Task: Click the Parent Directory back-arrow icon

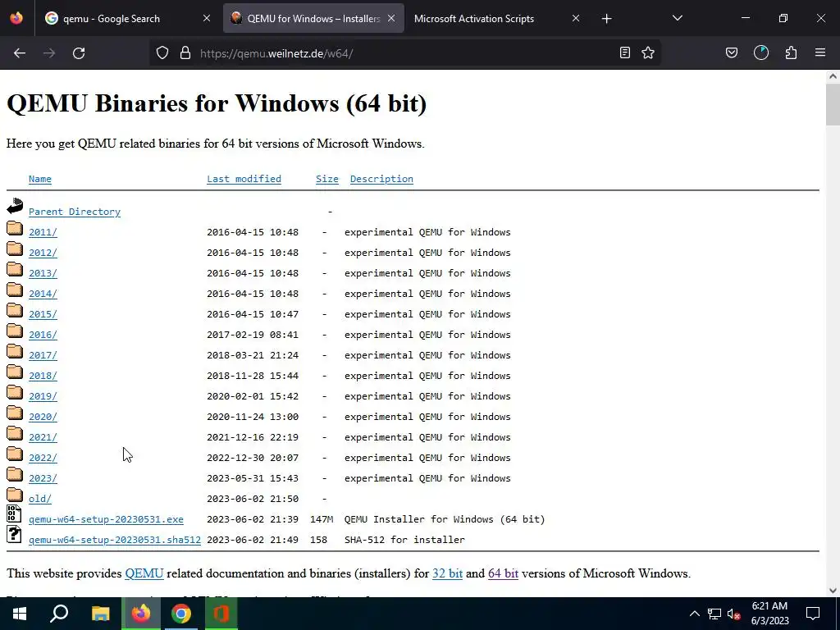Action: (15, 206)
